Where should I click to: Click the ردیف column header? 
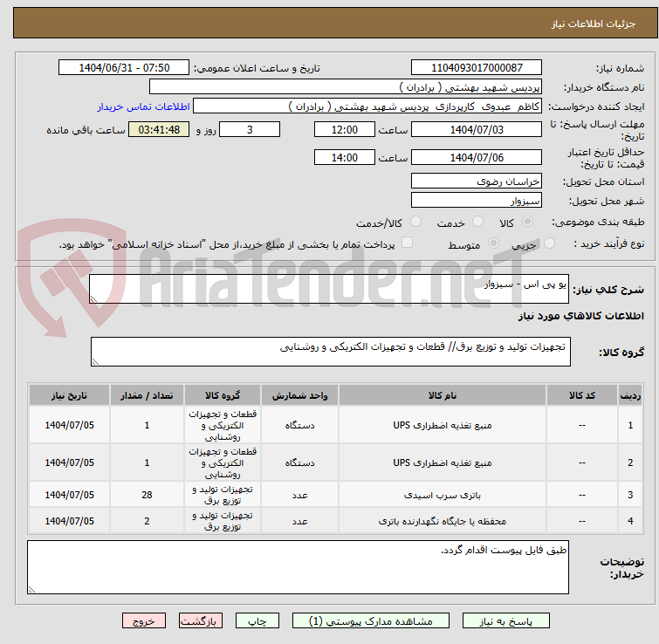click(630, 395)
